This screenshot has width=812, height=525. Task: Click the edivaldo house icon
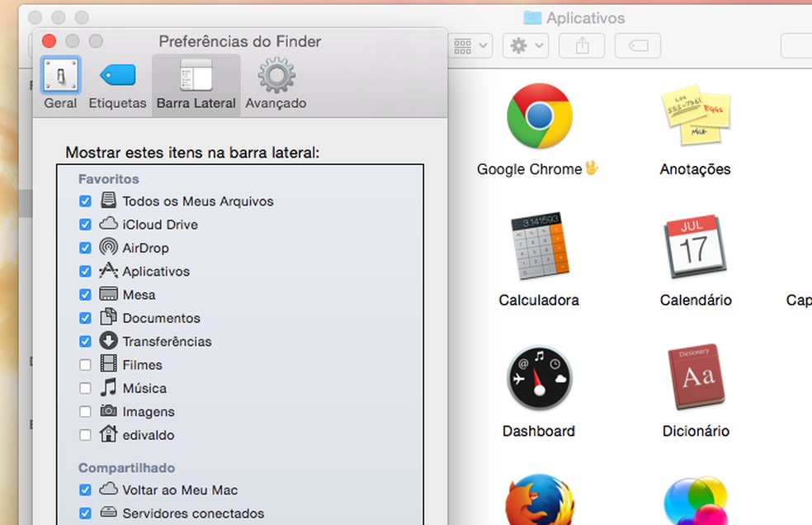pyautogui.click(x=108, y=434)
